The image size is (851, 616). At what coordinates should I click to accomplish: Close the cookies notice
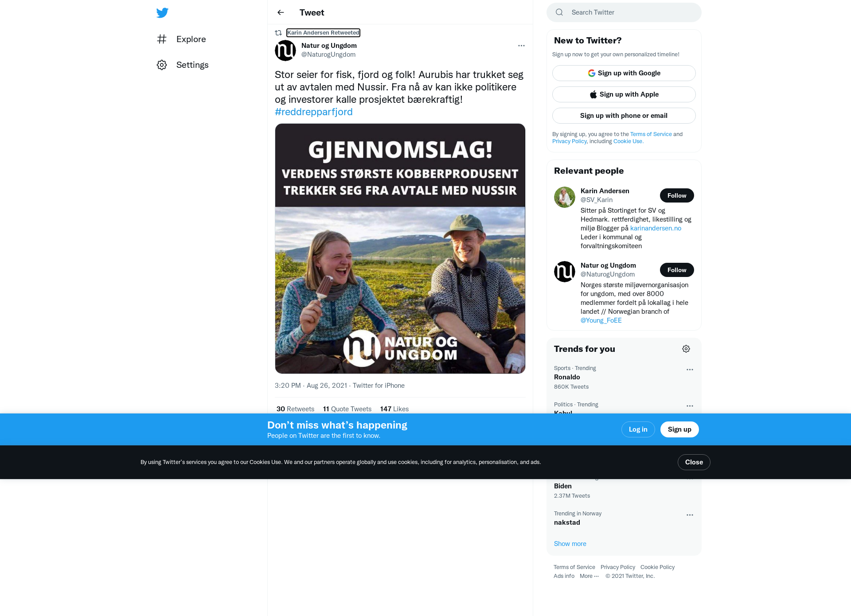694,462
